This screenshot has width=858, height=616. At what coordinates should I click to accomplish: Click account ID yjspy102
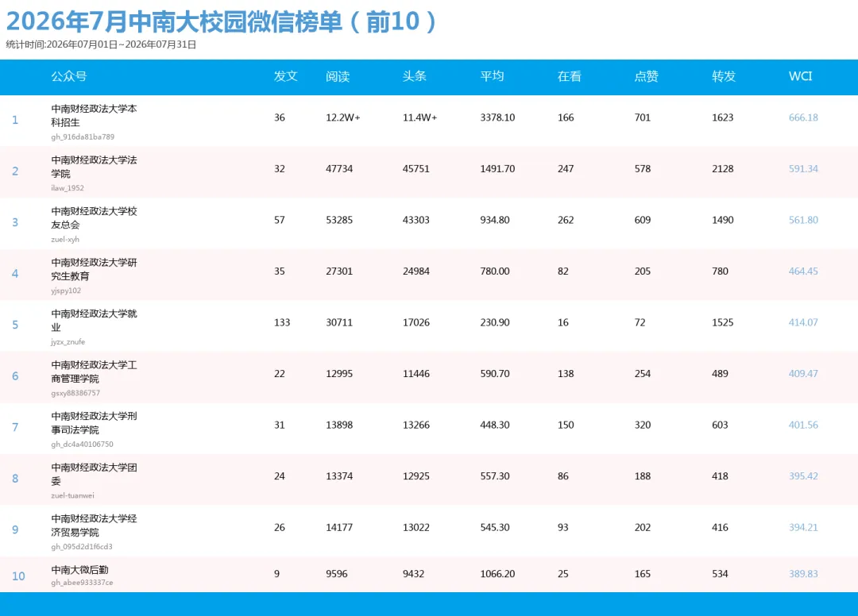(66, 291)
